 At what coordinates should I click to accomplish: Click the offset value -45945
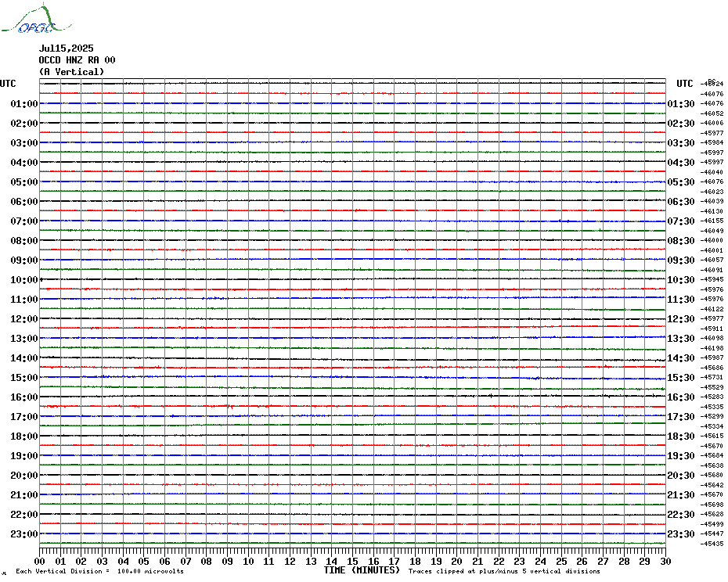point(712,280)
